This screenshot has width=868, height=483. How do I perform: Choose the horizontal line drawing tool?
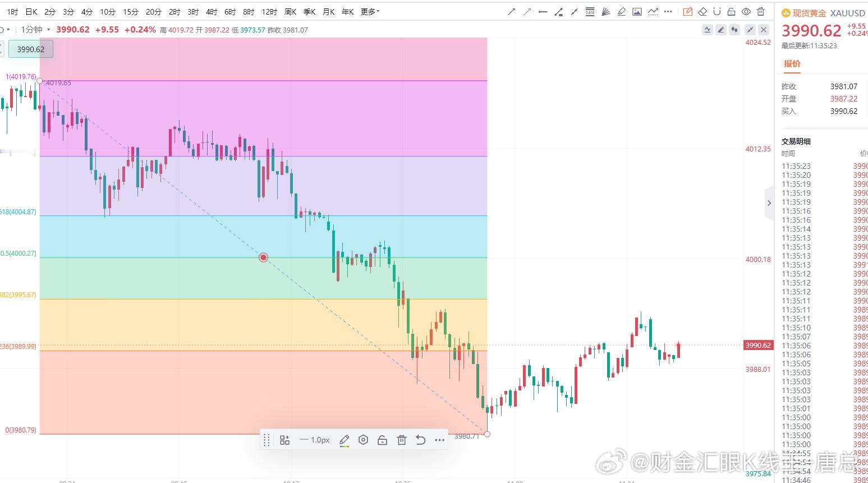pos(543,12)
